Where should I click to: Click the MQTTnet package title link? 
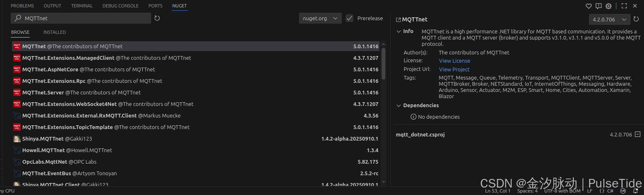(x=415, y=19)
